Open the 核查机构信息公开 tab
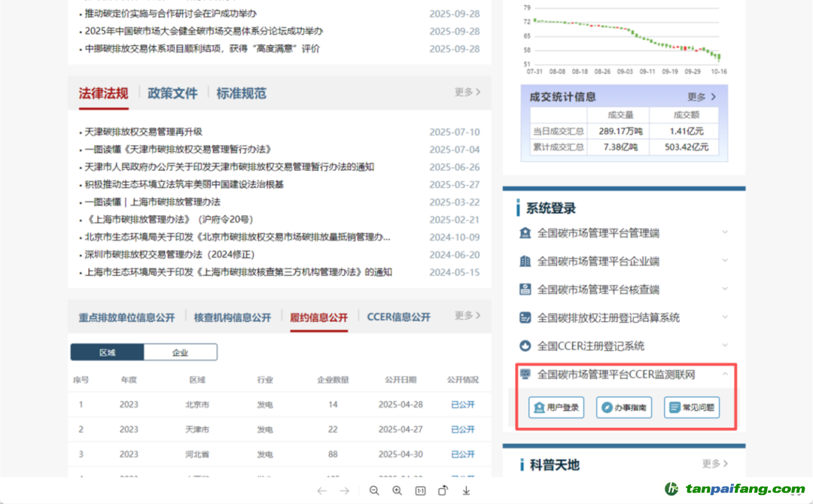The height and width of the screenshot is (504, 813). pyautogui.click(x=232, y=317)
